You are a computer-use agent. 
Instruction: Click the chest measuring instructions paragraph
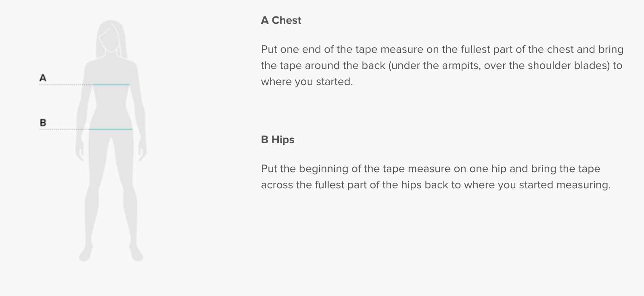442,65
